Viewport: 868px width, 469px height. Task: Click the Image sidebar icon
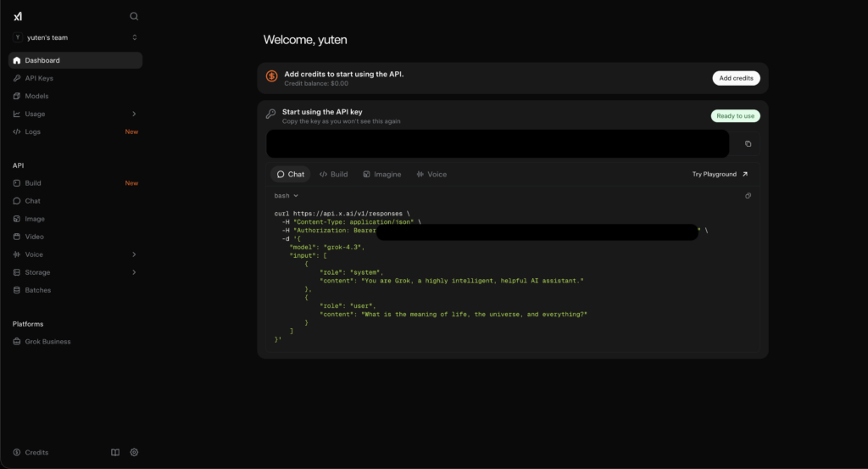17,219
